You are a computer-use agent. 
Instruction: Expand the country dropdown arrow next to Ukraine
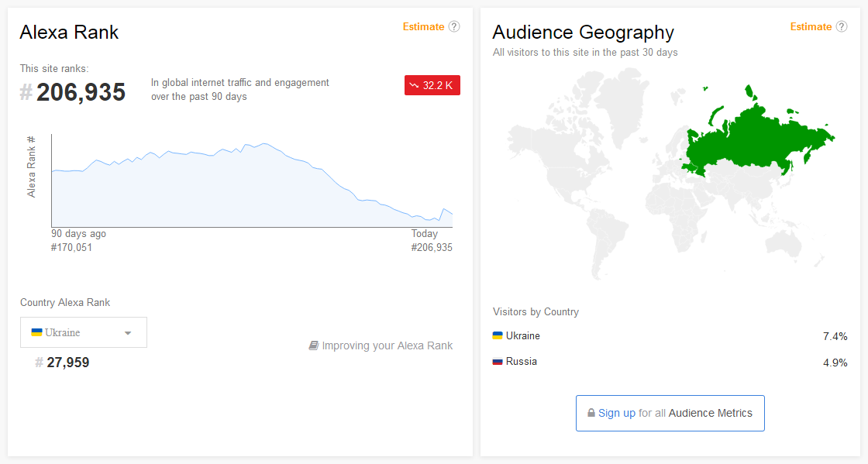[128, 333]
